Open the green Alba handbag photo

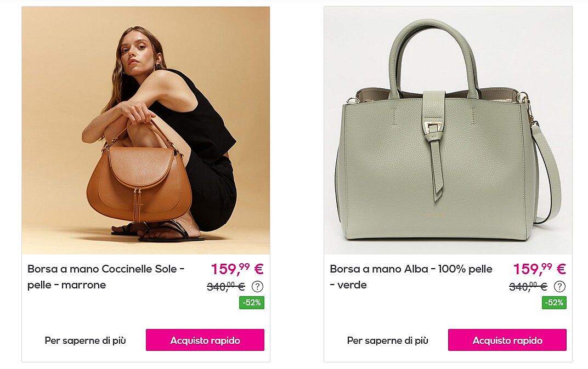[448, 130]
